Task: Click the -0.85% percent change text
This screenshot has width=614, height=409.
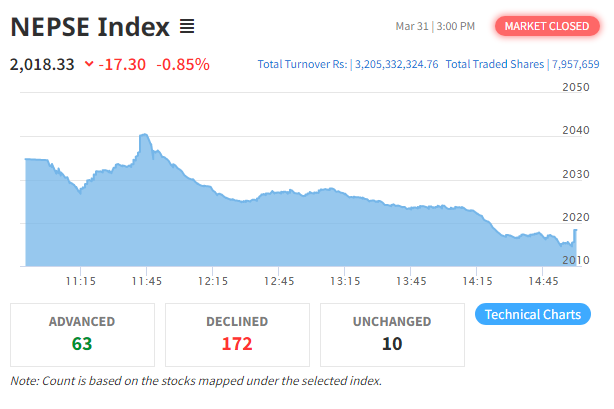Action: (x=183, y=64)
